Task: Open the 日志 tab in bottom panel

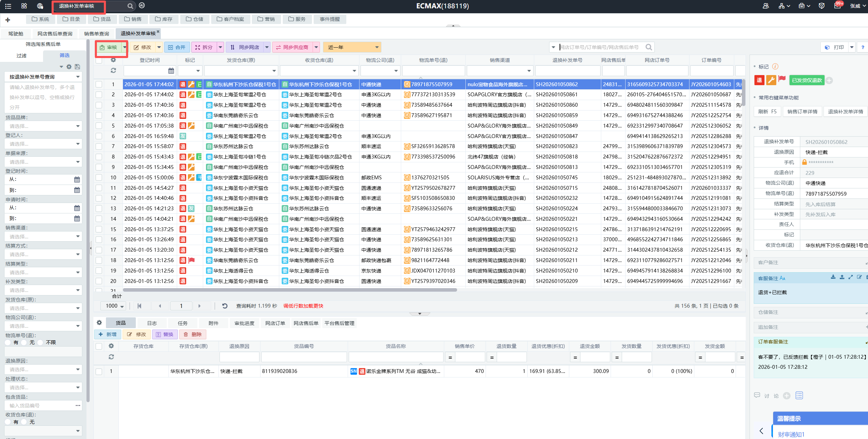Action: pyautogui.click(x=152, y=323)
